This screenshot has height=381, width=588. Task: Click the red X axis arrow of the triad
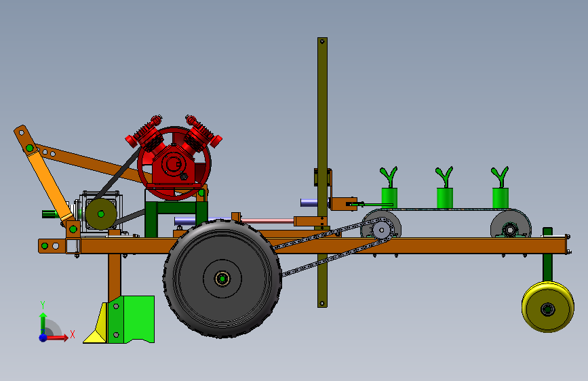57,338
